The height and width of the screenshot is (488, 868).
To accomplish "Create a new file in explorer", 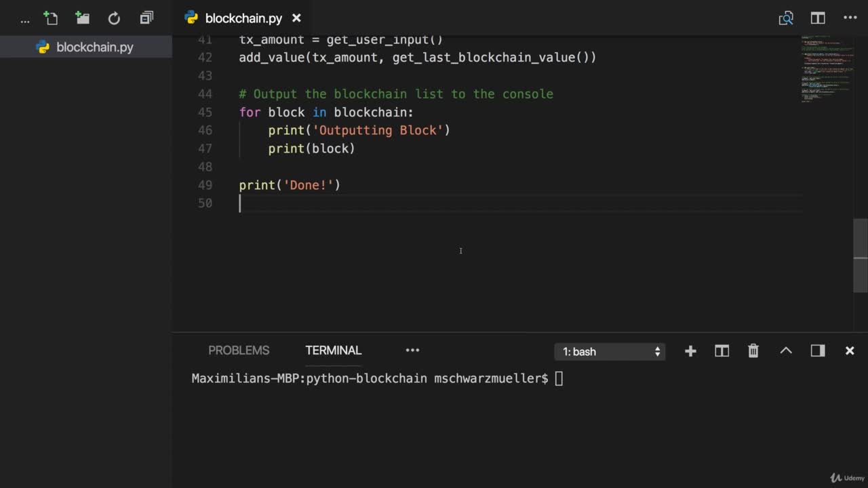I will coord(50,18).
